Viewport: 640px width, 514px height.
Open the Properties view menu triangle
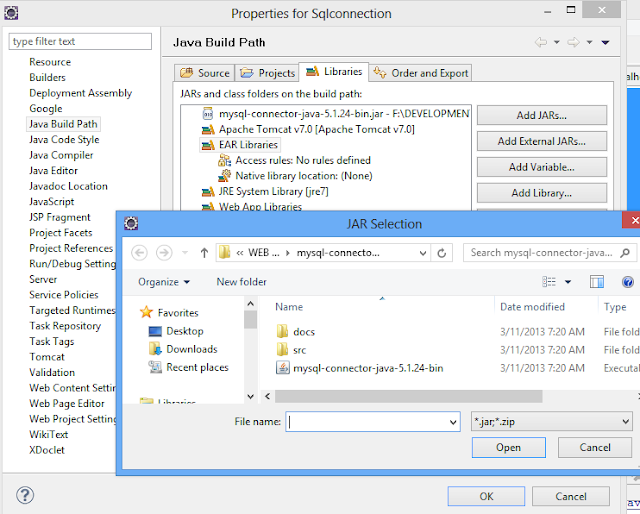tap(605, 42)
